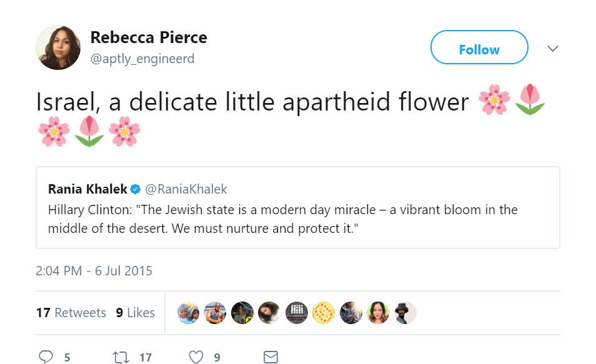This screenshot has height=364, width=596.
Task: Open the Rebecca Pierce profile name link
Action: (149, 37)
